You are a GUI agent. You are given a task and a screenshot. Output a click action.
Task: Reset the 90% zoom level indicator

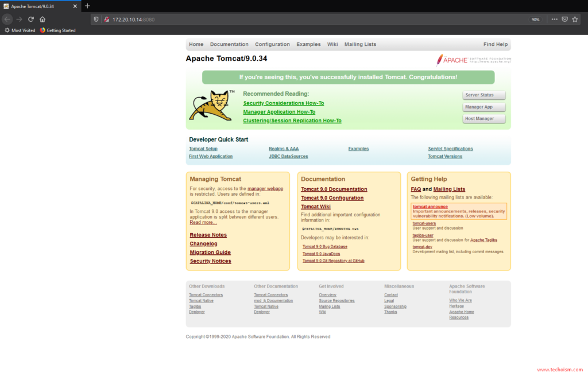pos(536,20)
